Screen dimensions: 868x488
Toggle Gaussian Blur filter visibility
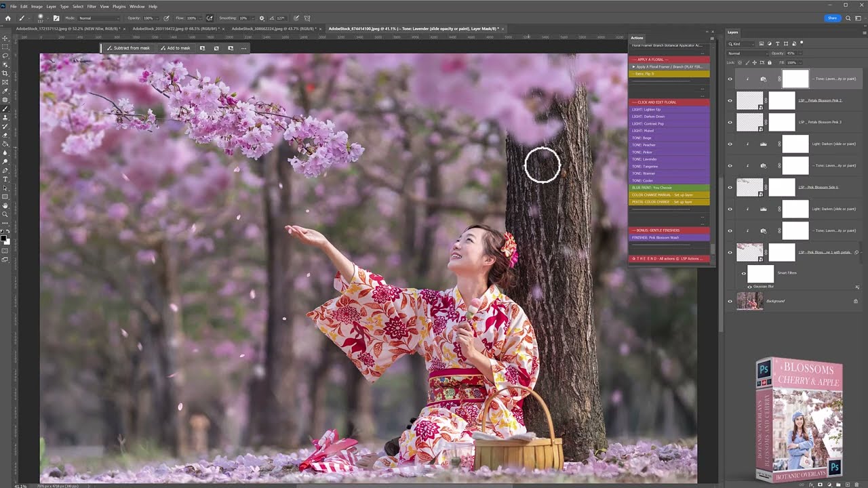click(749, 287)
